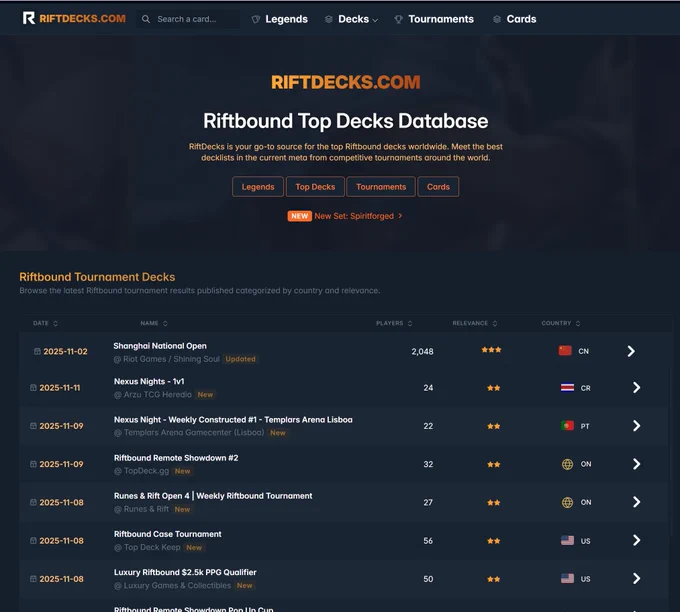Click calendar icon beside 2025-11-11
The image size is (680, 612).
(33, 387)
